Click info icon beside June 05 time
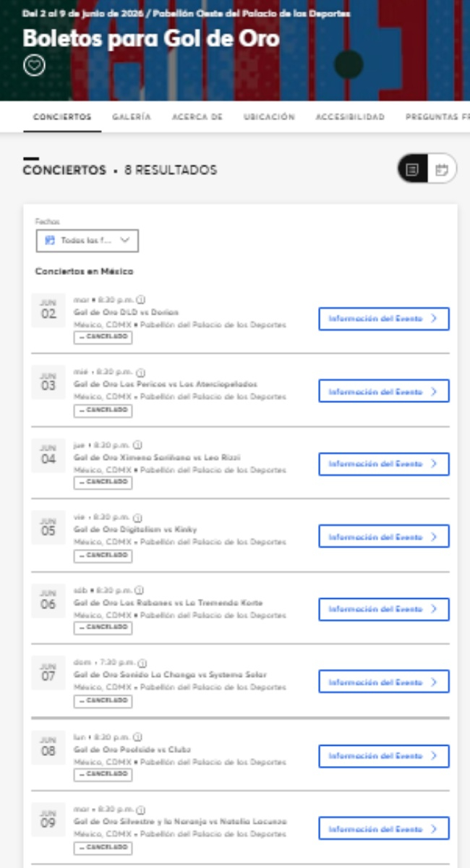 click(137, 518)
